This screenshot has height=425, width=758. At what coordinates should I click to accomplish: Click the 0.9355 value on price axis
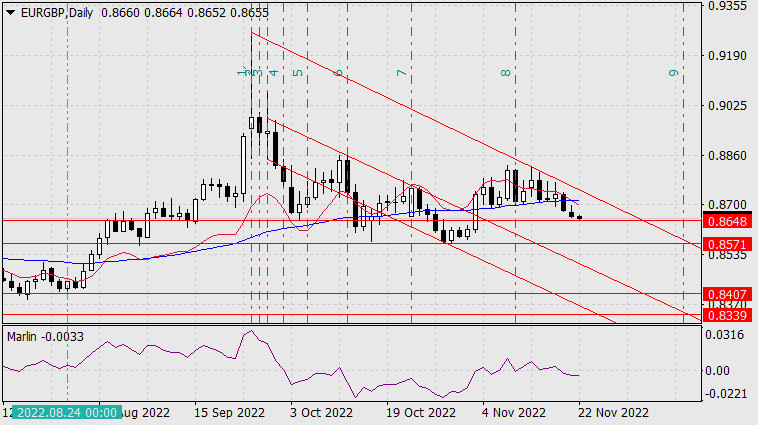[728, 6]
